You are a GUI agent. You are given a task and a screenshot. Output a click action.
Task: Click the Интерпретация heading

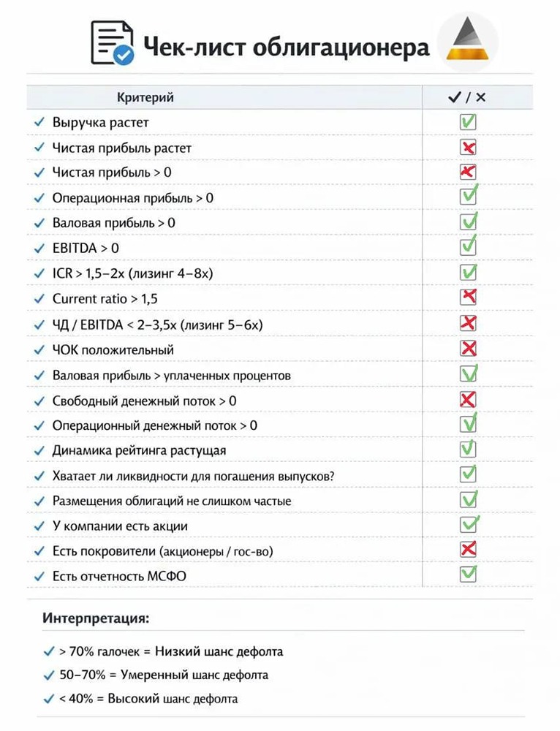coord(96,618)
